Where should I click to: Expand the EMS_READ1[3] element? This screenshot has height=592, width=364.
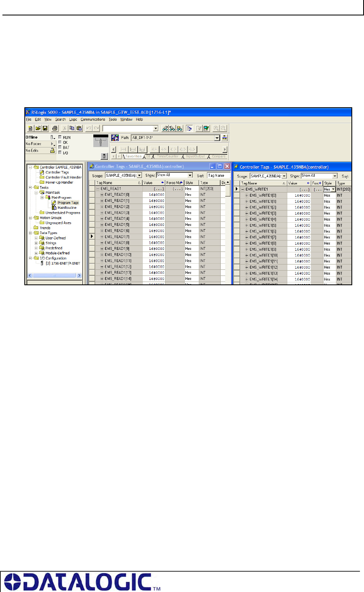102,213
